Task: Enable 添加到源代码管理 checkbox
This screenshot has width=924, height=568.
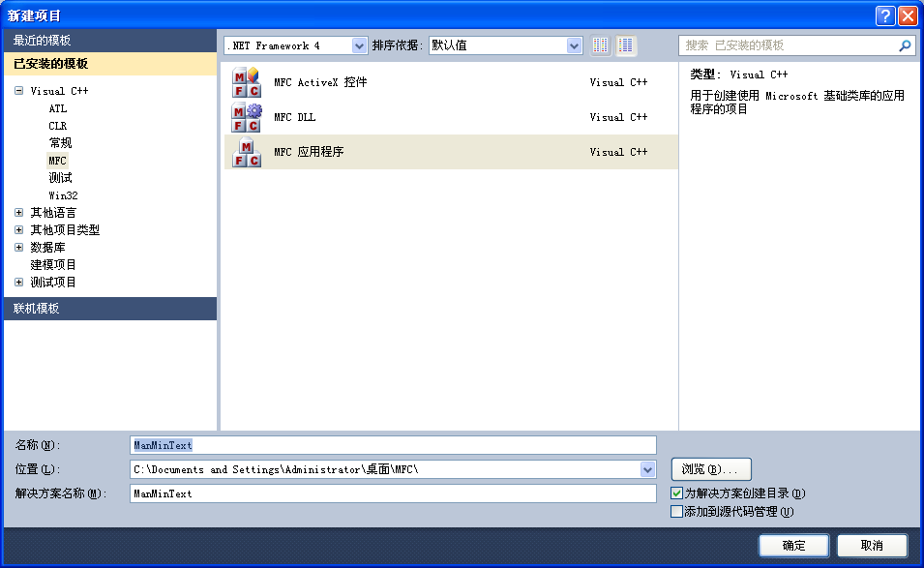Action: click(x=676, y=512)
